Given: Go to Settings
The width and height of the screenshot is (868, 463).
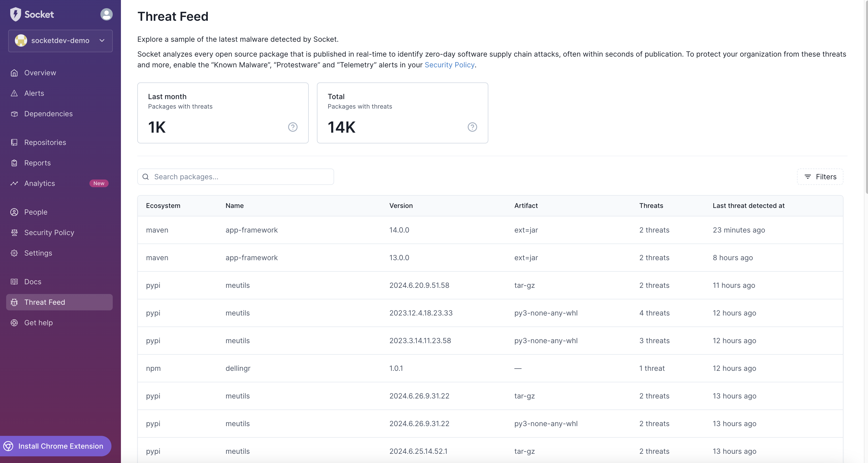Looking at the screenshot, I should [x=59, y=253].
